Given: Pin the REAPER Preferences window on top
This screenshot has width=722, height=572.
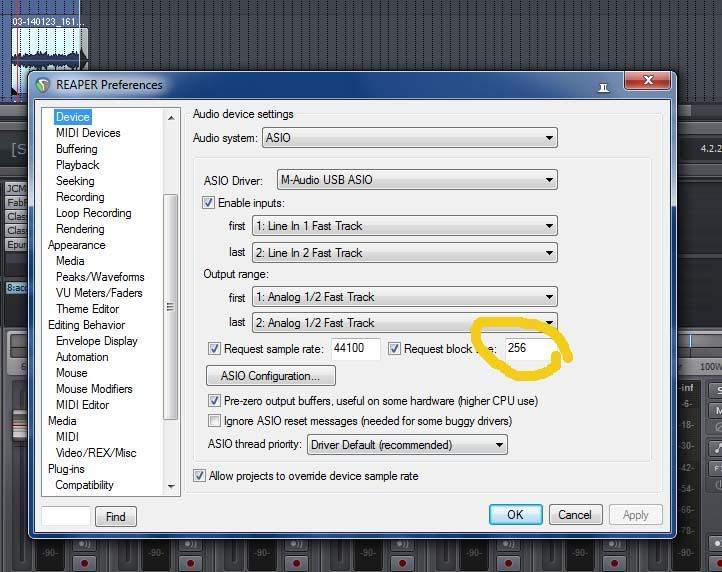Looking at the screenshot, I should 603,87.
